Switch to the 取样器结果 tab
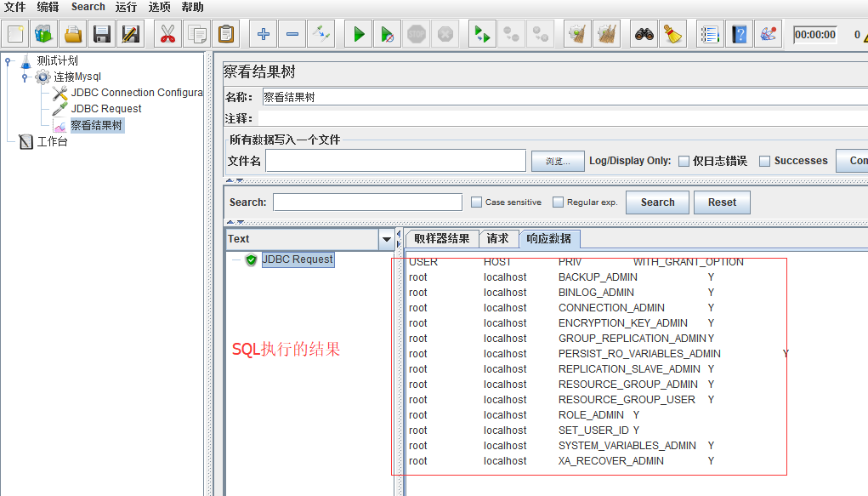868x496 pixels. (442, 239)
